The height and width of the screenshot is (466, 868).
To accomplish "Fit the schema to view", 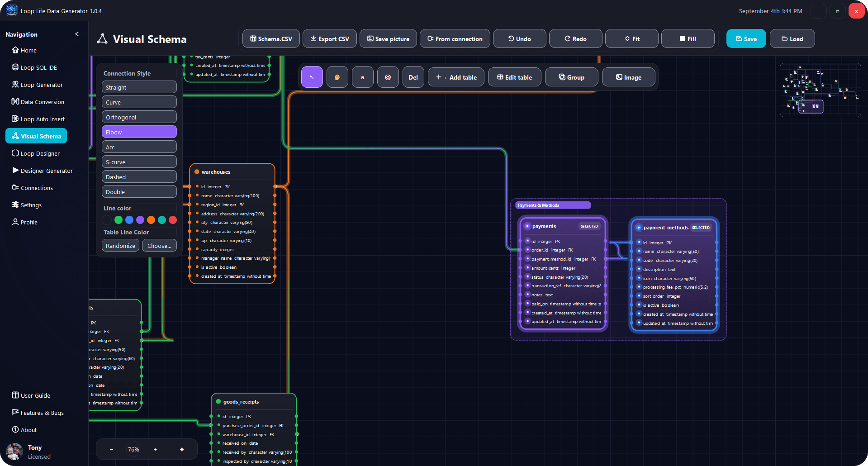I will coord(632,38).
